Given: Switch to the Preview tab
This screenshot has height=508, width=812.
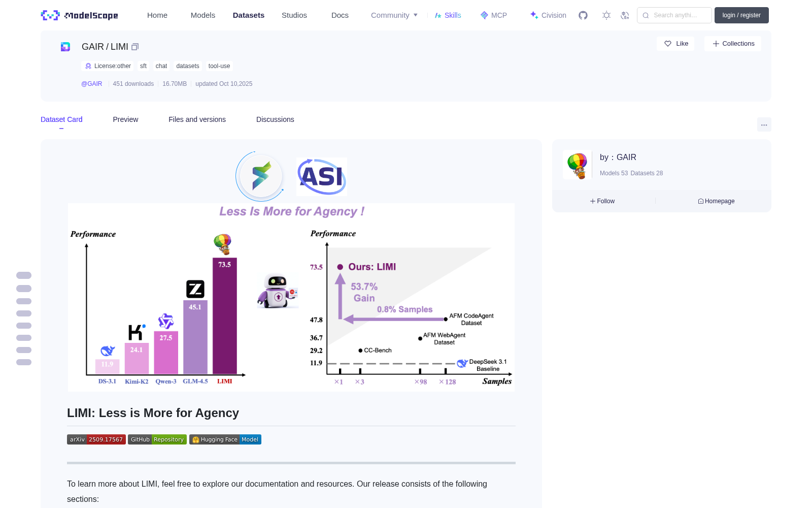Looking at the screenshot, I should 125,119.
